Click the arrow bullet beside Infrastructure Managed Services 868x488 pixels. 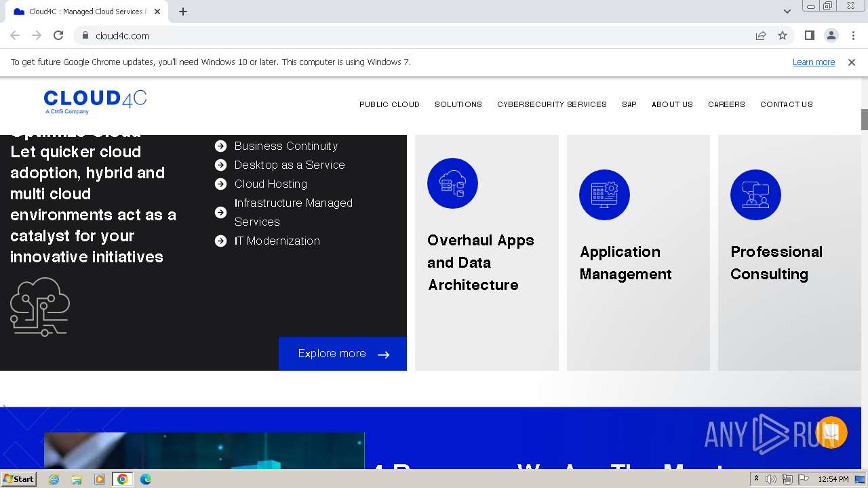[220, 212]
